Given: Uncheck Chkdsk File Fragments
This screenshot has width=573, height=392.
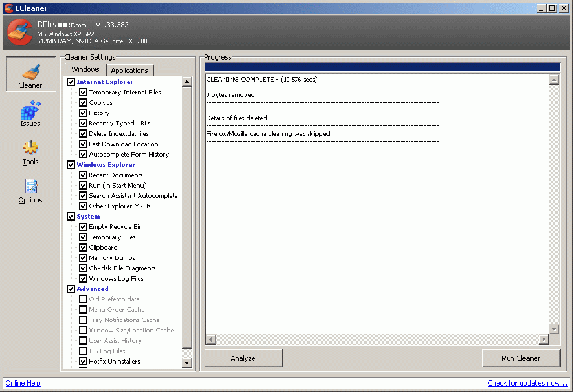Looking at the screenshot, I should (84, 268).
